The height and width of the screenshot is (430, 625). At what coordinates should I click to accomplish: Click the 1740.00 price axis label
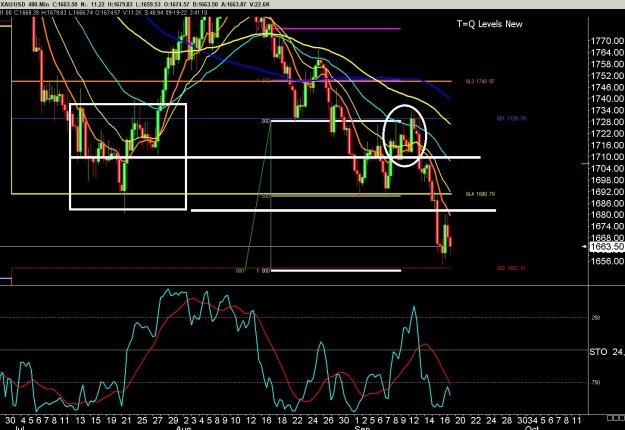607,98
